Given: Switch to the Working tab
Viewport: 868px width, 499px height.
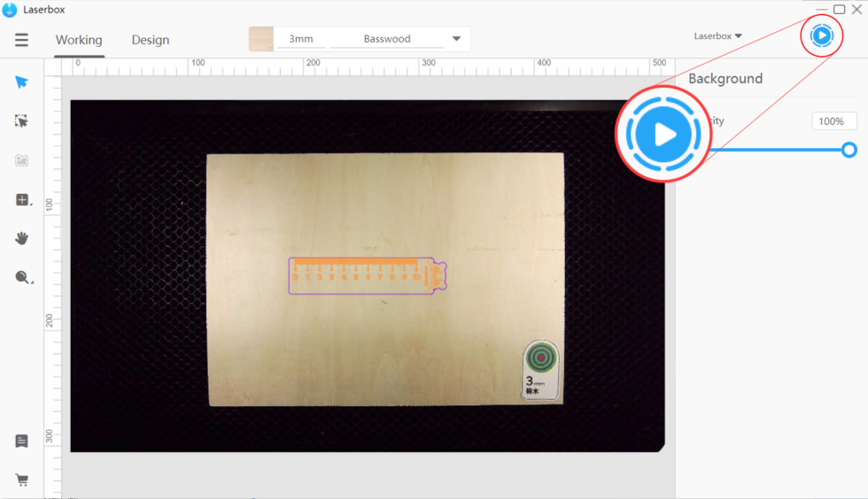Looking at the screenshot, I should pyautogui.click(x=79, y=40).
